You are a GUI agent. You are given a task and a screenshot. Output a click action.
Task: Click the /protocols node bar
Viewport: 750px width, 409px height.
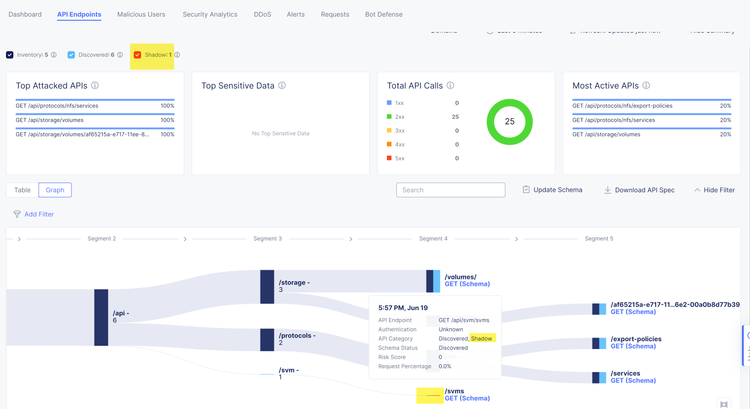tap(267, 340)
